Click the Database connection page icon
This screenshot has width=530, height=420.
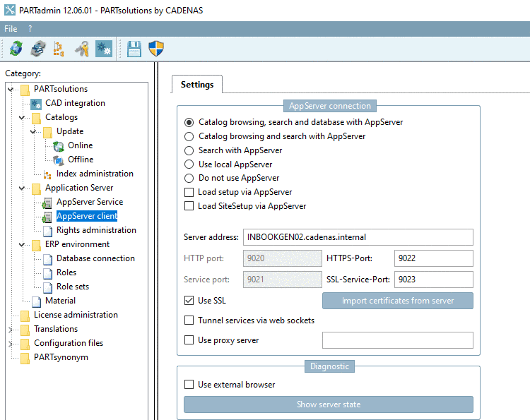tap(47, 259)
